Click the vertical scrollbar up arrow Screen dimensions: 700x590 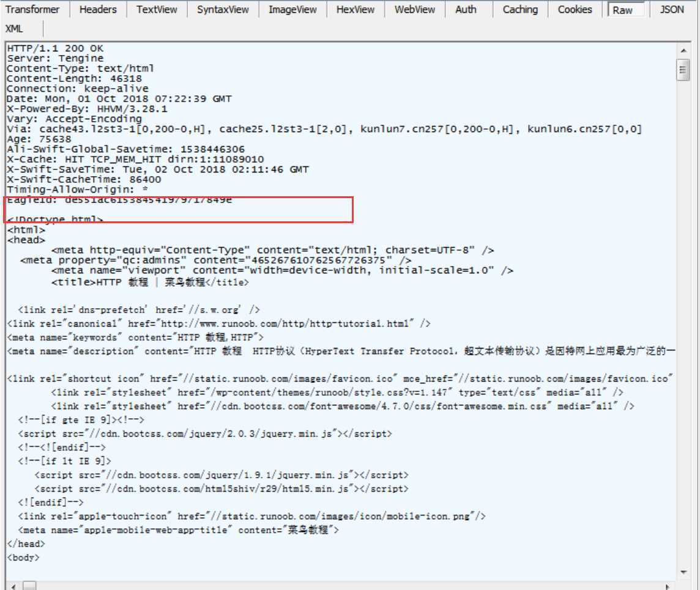tap(683, 50)
